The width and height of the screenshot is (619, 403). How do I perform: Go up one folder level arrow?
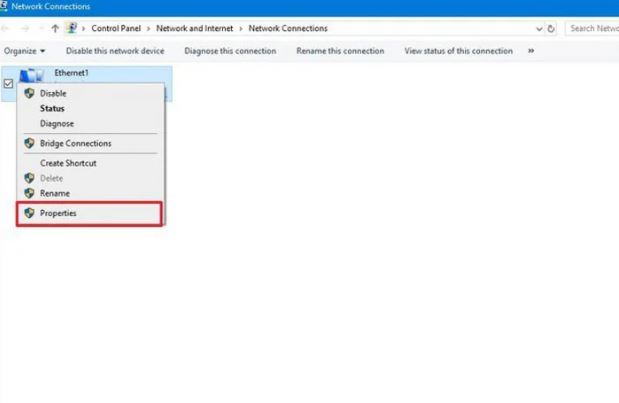click(x=55, y=28)
